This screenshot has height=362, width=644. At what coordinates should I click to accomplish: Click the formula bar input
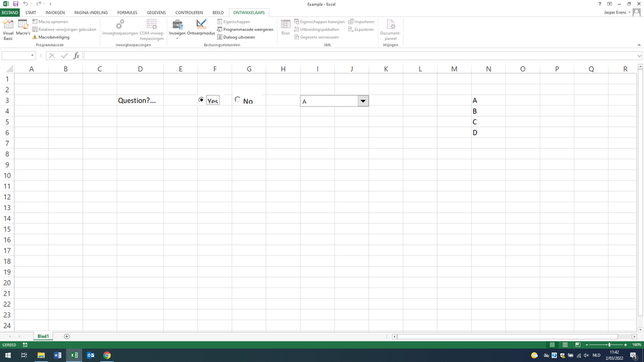tap(360, 56)
